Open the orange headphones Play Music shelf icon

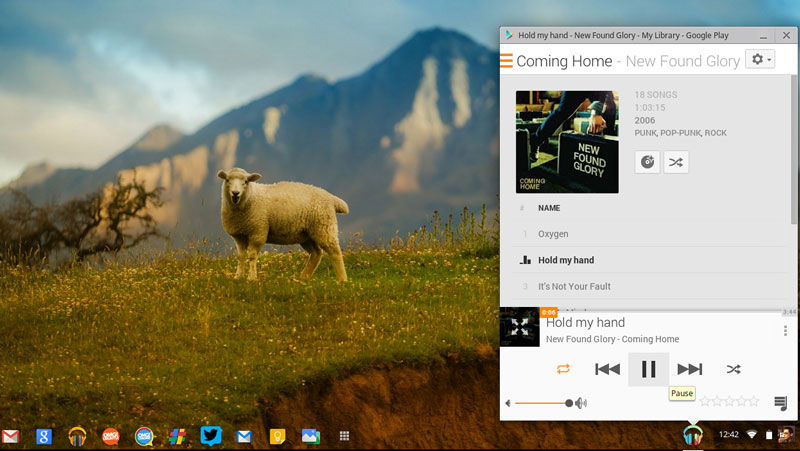tap(77, 436)
